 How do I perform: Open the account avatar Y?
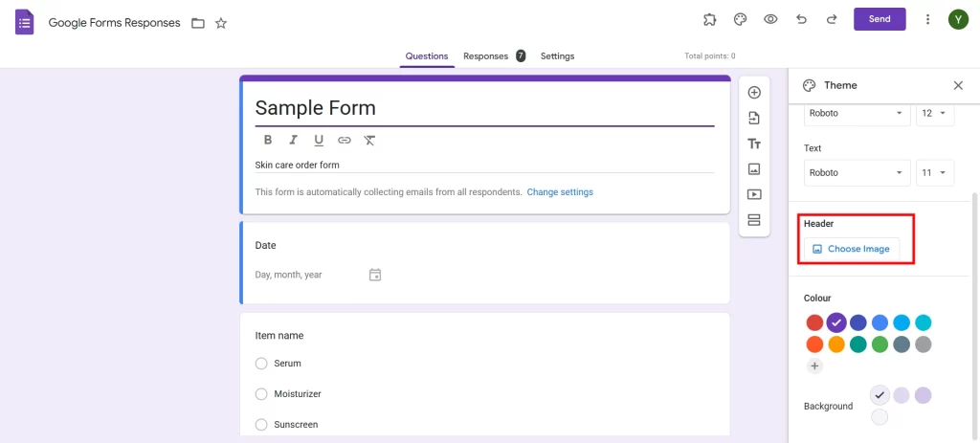click(x=958, y=19)
